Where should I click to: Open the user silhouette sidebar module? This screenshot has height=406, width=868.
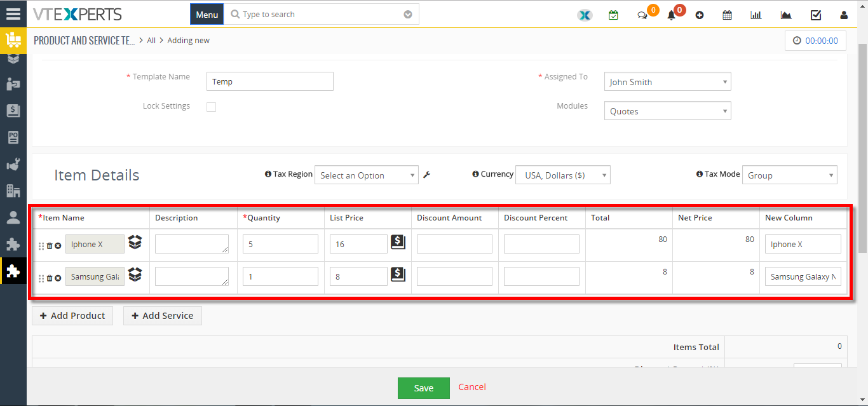point(13,218)
